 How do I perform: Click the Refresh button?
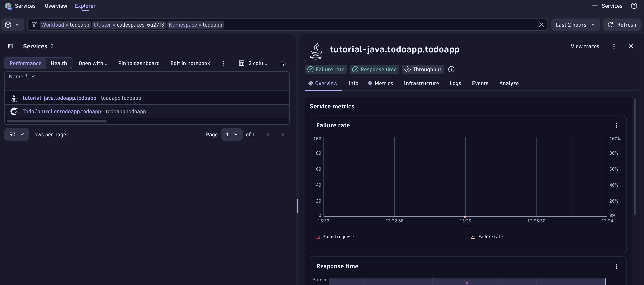[622, 24]
